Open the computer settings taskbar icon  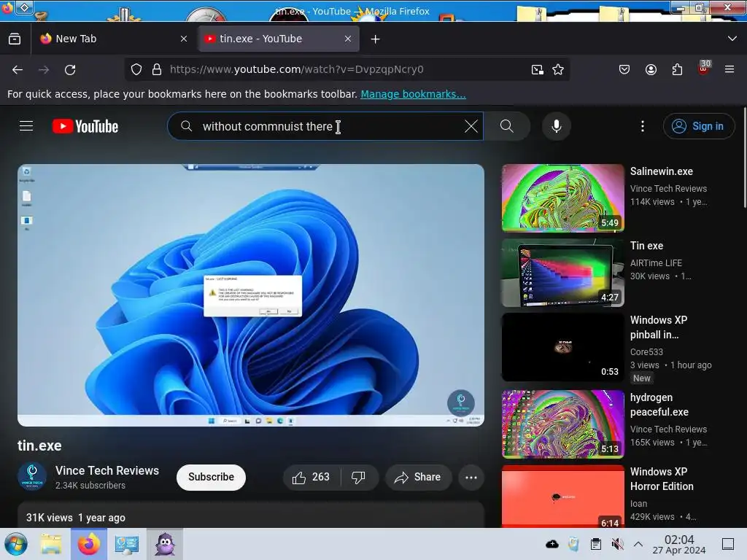(126, 544)
